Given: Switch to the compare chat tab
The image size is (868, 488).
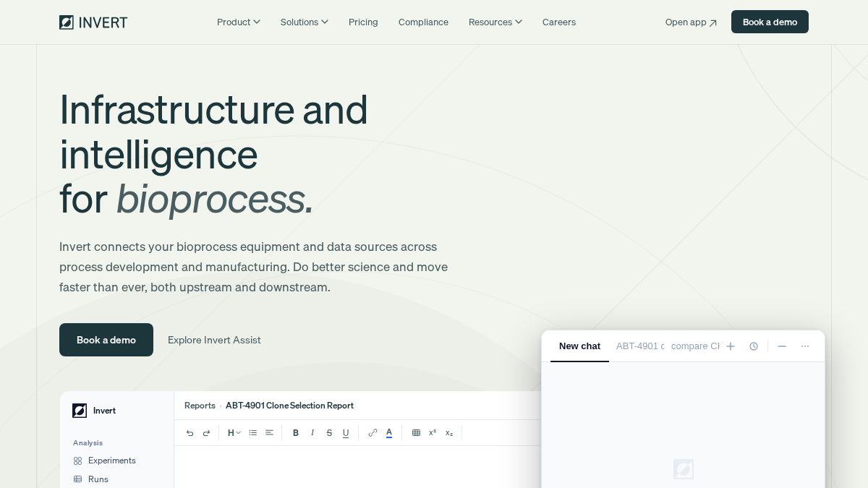Looking at the screenshot, I should coord(695,346).
